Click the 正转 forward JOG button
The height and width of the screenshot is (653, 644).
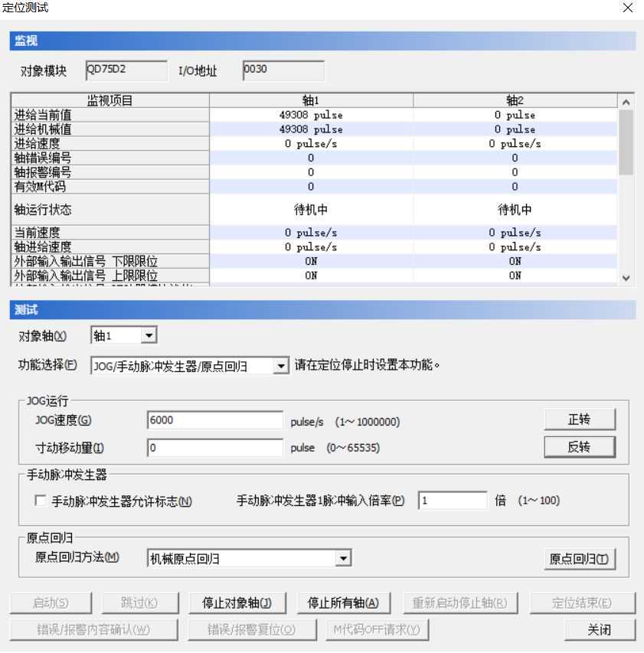(580, 419)
